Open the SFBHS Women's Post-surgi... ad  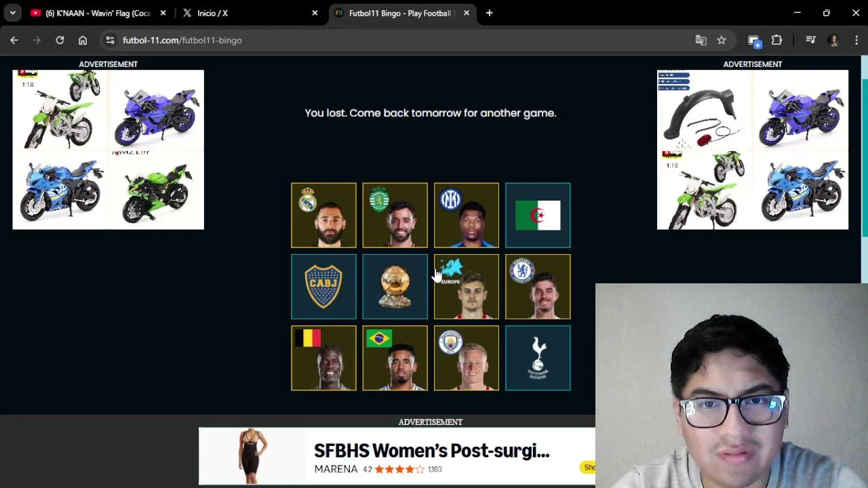(397, 455)
